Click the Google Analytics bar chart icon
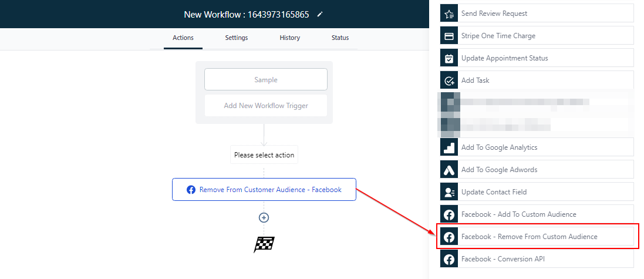Viewport: 644px width, 279px height. 449,147
